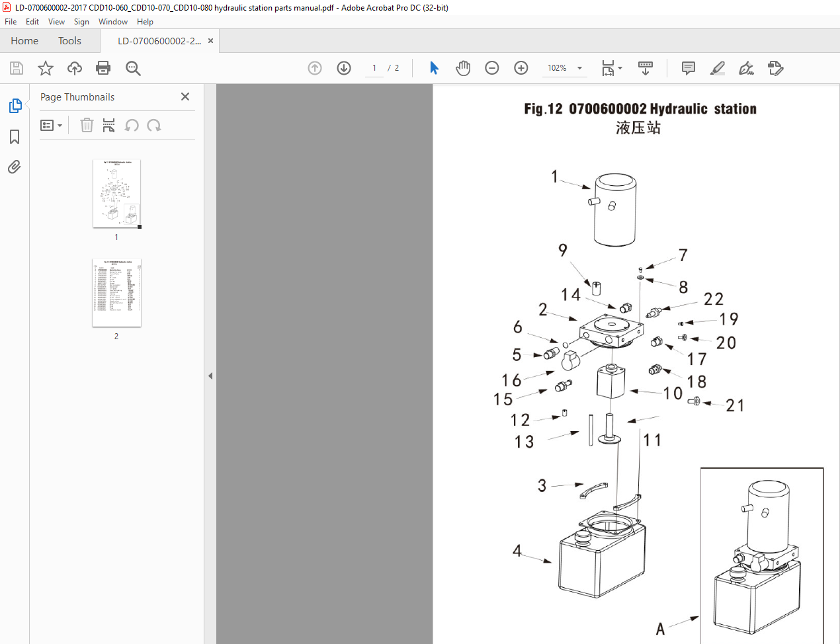This screenshot has width=840, height=644.
Task: Open the Window menu
Action: [x=113, y=22]
